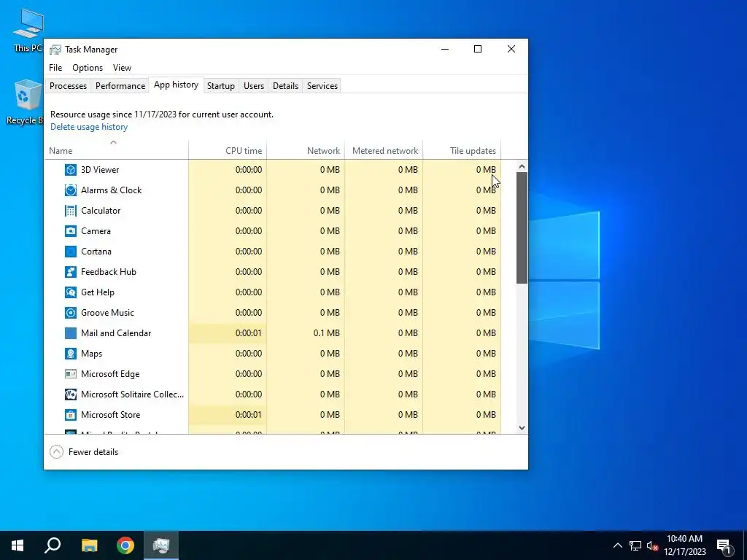Sort by the Tile updates column
This screenshot has height=560, width=747.
click(x=462, y=150)
